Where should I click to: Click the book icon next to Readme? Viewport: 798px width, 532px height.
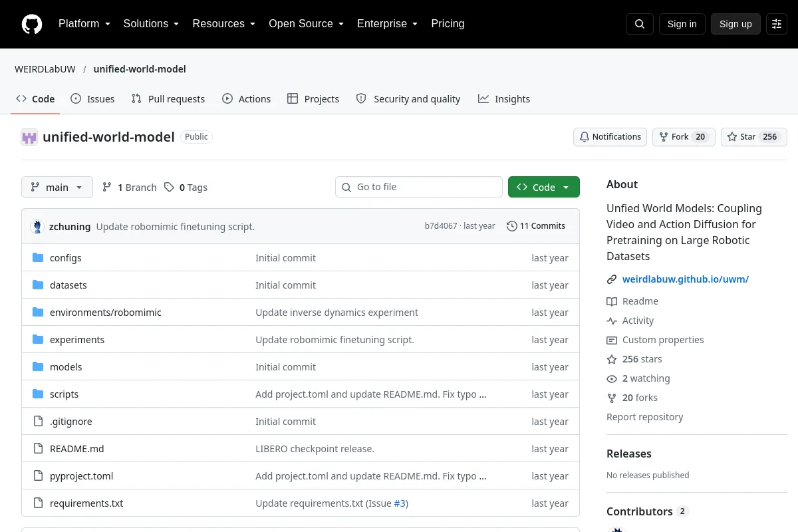tap(612, 301)
